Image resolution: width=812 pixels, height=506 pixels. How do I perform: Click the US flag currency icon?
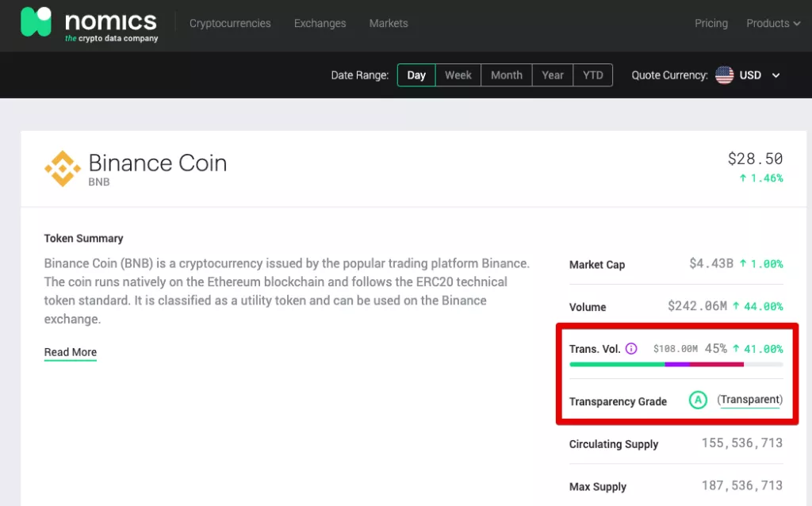(x=724, y=75)
